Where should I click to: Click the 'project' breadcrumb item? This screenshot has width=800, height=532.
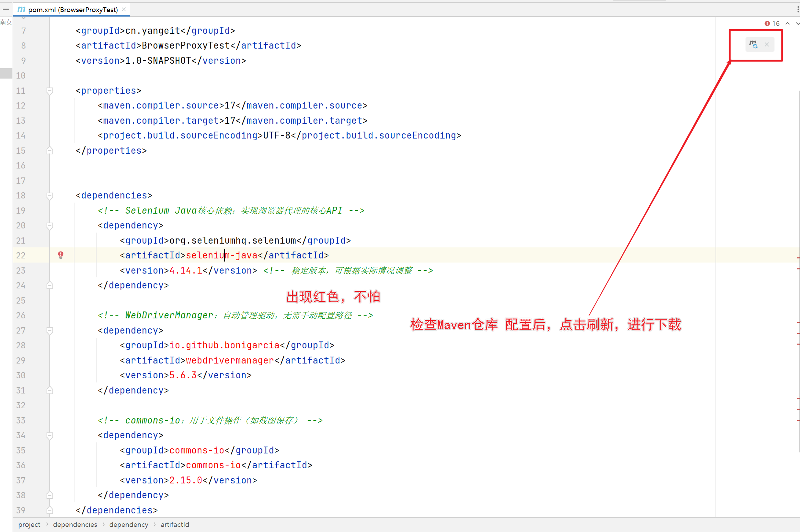click(x=29, y=524)
